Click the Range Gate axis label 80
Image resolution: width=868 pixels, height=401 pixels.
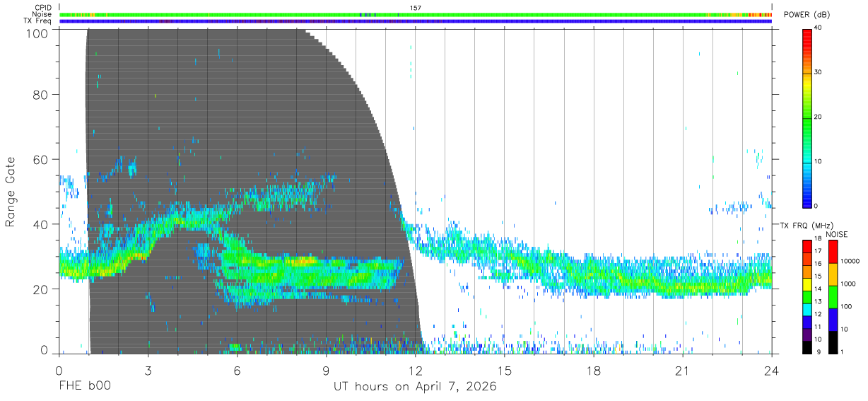tap(40, 95)
